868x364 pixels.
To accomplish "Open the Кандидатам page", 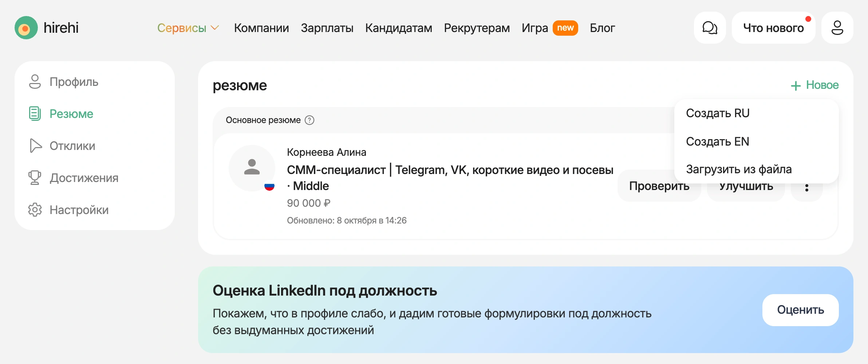I will coord(399,28).
